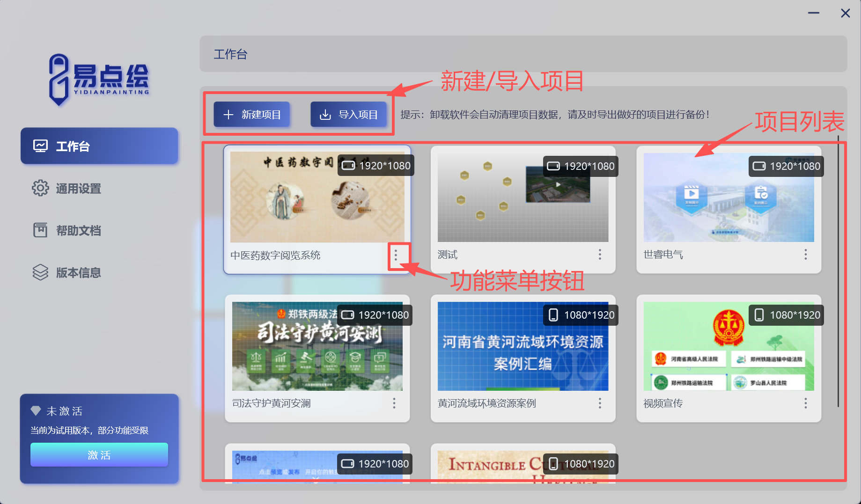Open the 中医药数字阅览系统 project thumbnail
Image resolution: width=861 pixels, height=504 pixels.
317,197
